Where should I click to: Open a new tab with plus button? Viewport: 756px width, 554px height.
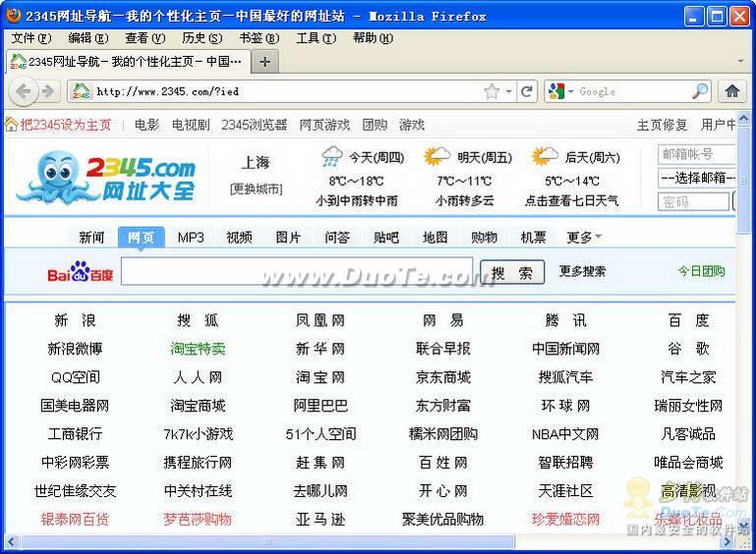(264, 62)
